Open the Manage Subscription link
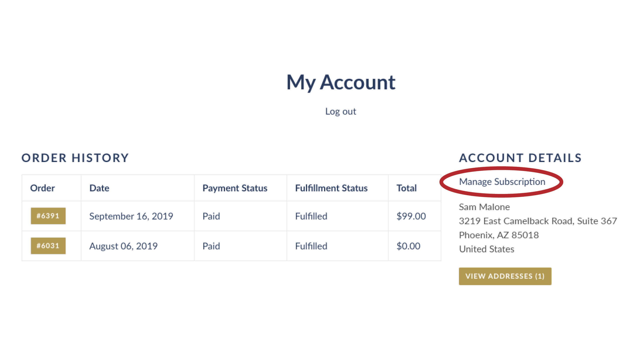637x364 pixels. point(502,182)
